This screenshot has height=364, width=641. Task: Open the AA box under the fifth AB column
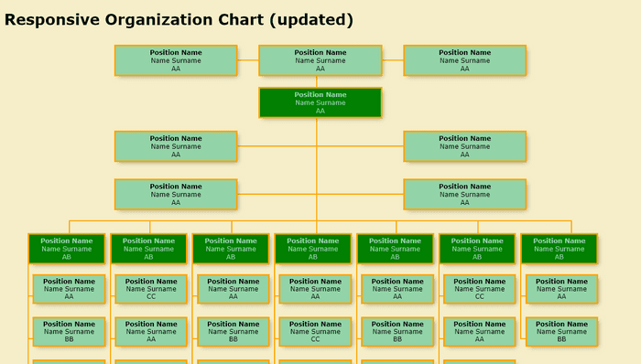coord(397,289)
